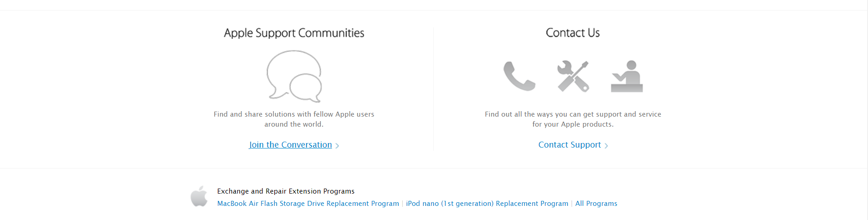The height and width of the screenshot is (220, 868).
Task: Open iPod nano (1st generation) Replacement Program
Action: [x=487, y=204]
